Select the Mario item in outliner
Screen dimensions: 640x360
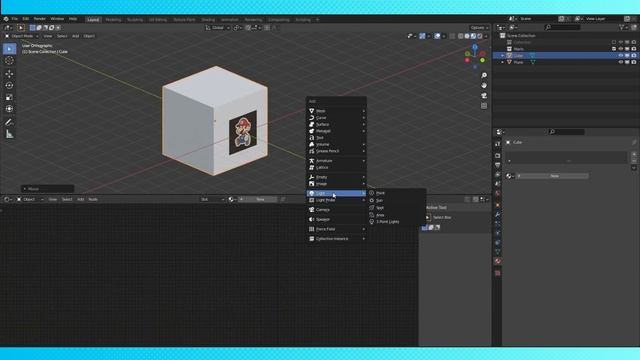519,49
